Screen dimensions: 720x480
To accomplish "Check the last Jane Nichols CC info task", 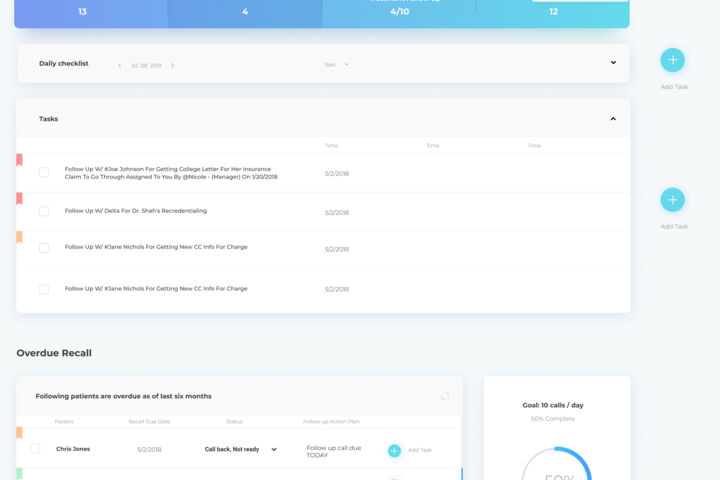I will point(44,289).
